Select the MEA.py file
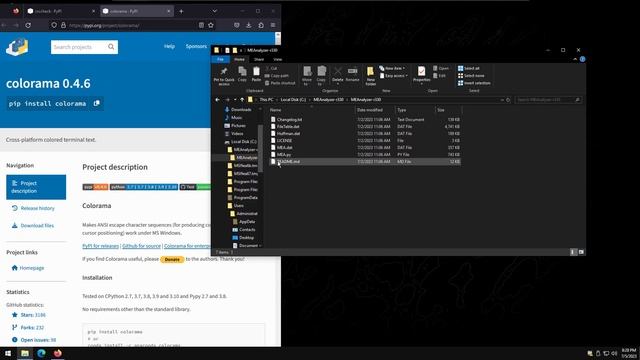This screenshot has height=360, width=640. pos(365,155)
